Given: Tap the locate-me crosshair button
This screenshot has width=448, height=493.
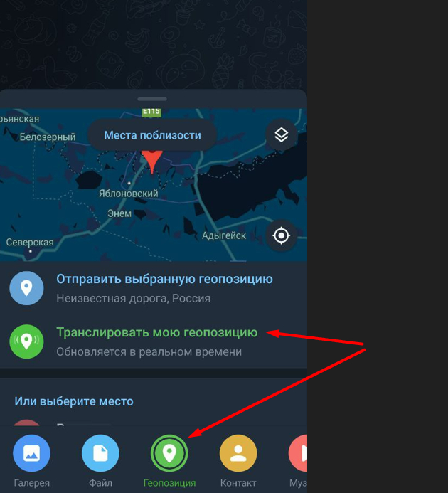Looking at the screenshot, I should [x=281, y=235].
